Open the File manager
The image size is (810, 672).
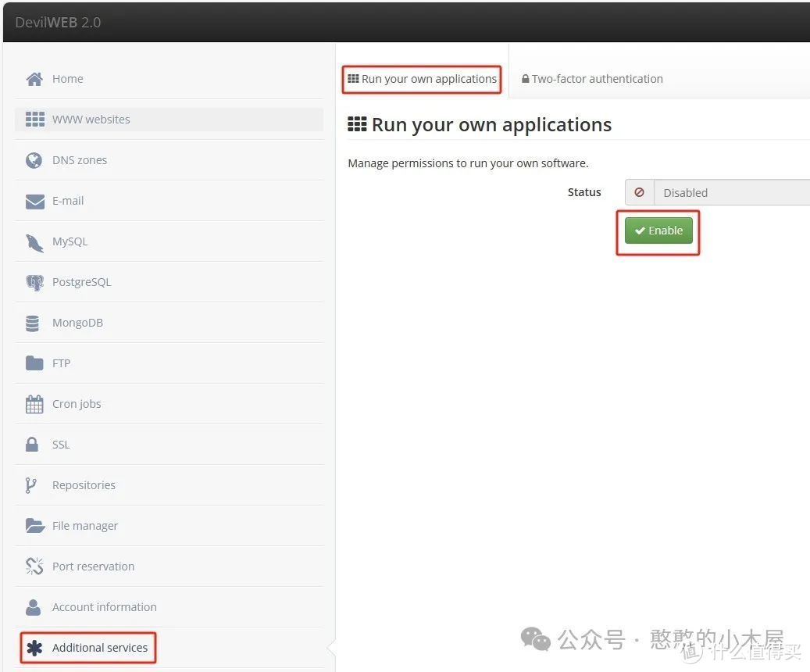[x=169, y=526]
